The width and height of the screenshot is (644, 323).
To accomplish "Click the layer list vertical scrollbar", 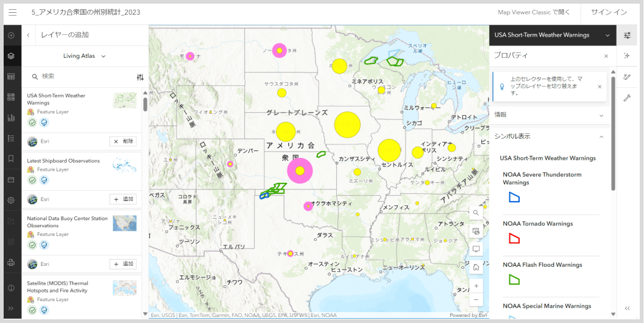I will tap(145, 104).
